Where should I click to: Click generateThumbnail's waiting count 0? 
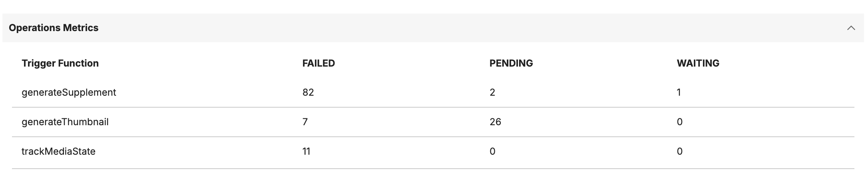click(x=679, y=122)
